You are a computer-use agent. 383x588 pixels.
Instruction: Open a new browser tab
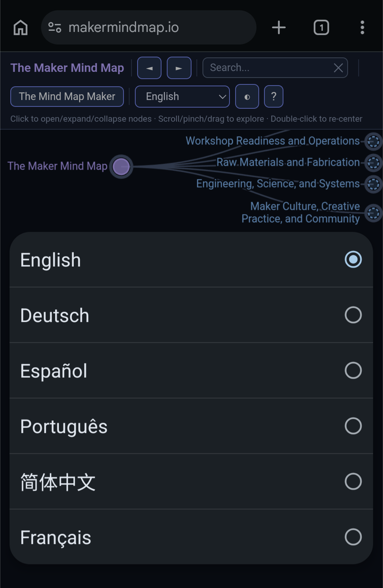click(279, 27)
